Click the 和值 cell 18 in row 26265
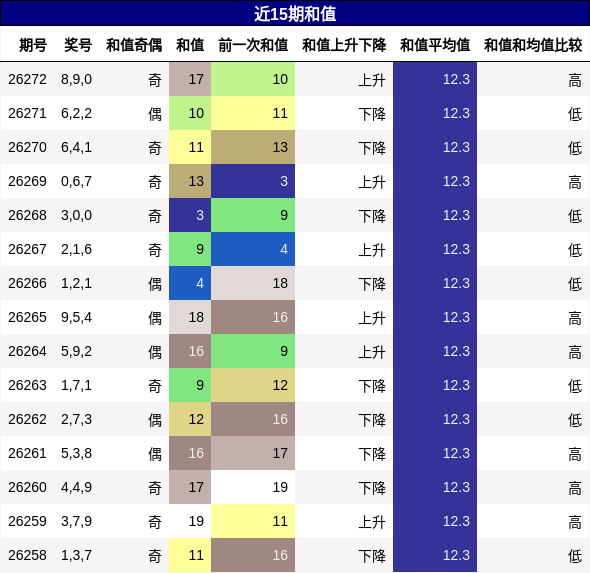 (190, 317)
